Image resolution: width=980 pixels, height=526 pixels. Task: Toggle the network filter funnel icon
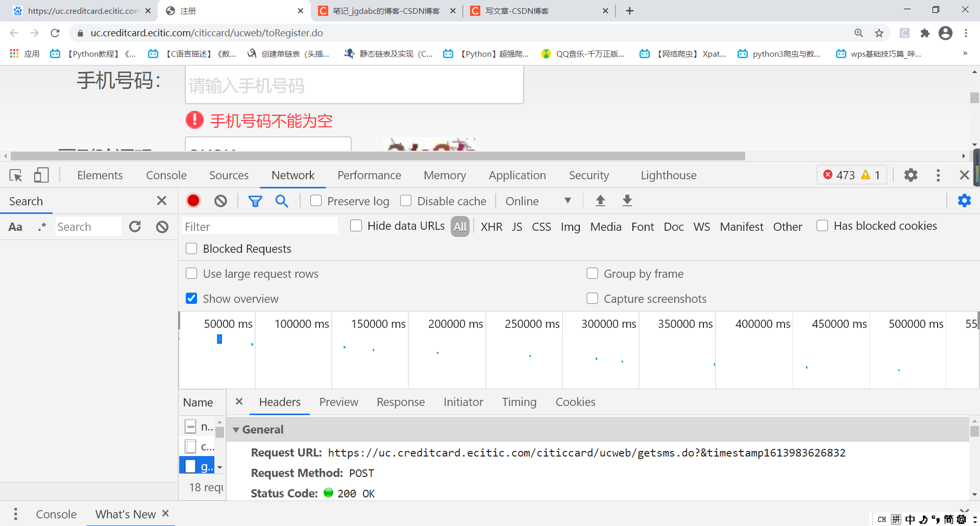255,201
